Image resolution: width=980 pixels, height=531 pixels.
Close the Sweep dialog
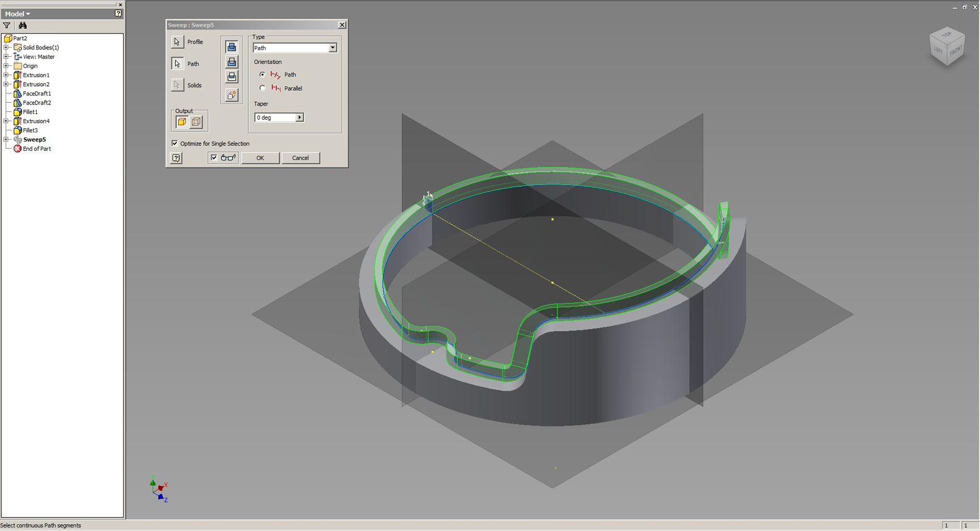342,25
